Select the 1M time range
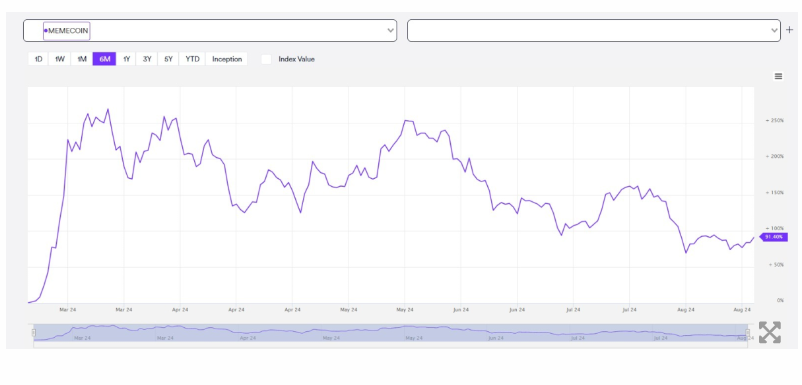This screenshot has width=802, height=385. click(x=82, y=59)
